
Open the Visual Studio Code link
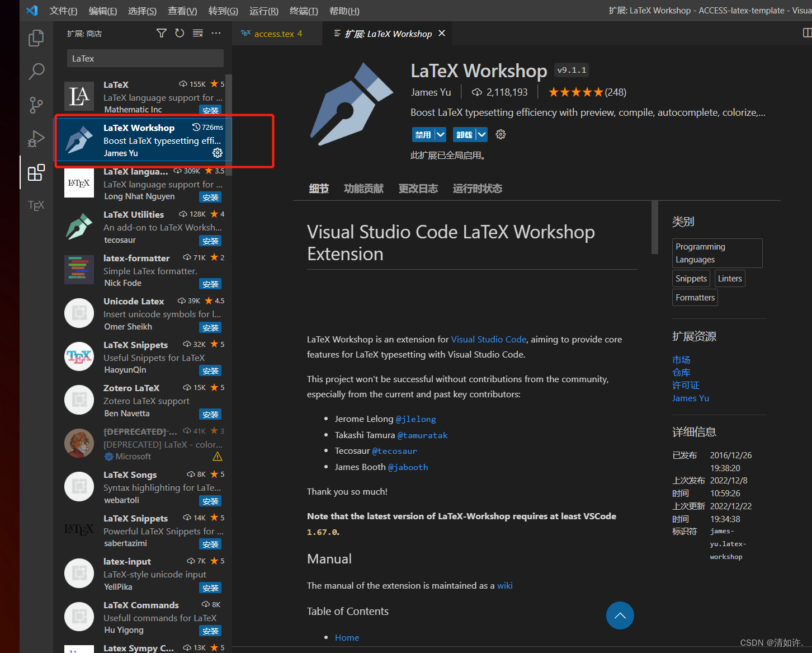[x=489, y=339]
